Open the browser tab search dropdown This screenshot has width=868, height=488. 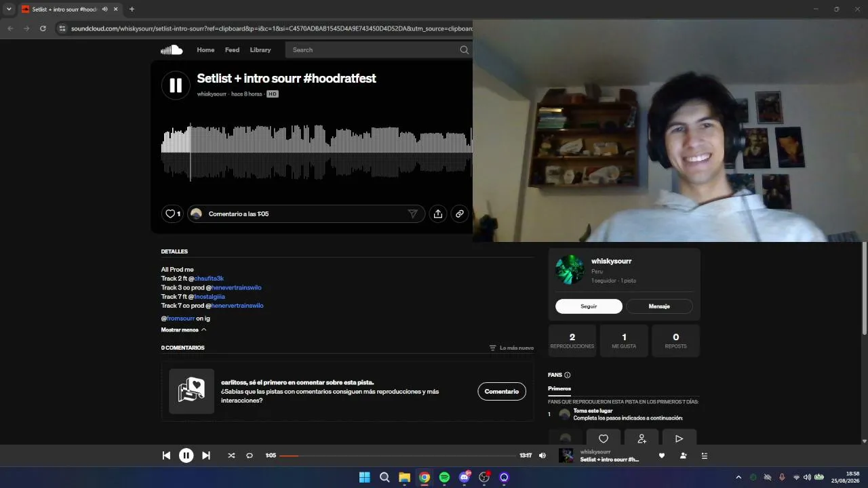(x=9, y=9)
